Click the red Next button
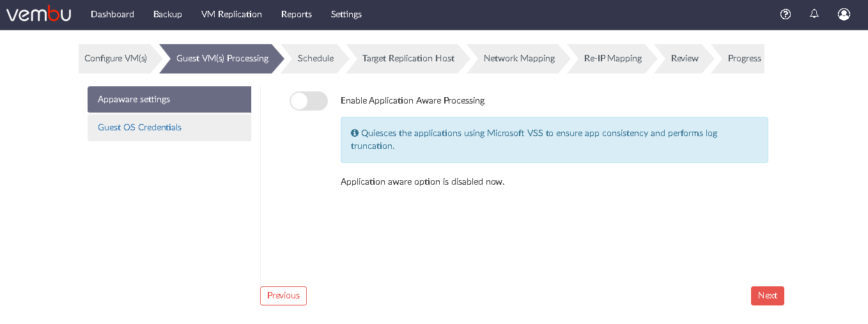The height and width of the screenshot is (324, 868). (x=768, y=296)
